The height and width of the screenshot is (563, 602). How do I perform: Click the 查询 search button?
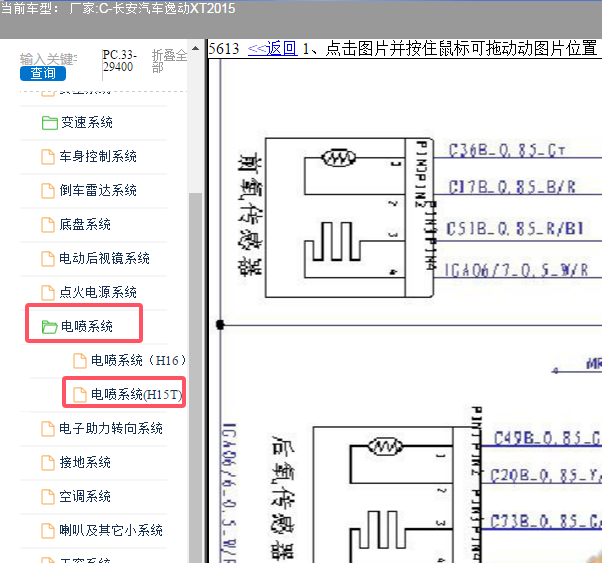[43, 73]
